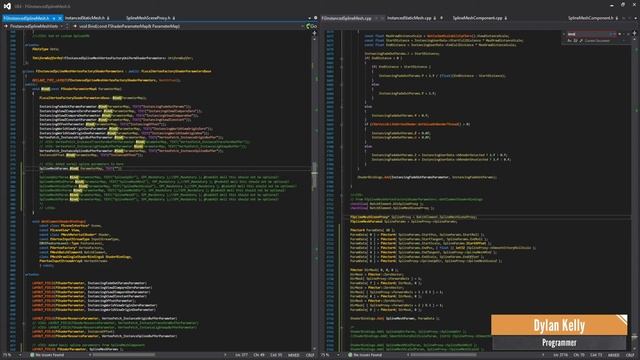Click left pane CRLF line ending indicator

pyautogui.click(x=310, y=355)
